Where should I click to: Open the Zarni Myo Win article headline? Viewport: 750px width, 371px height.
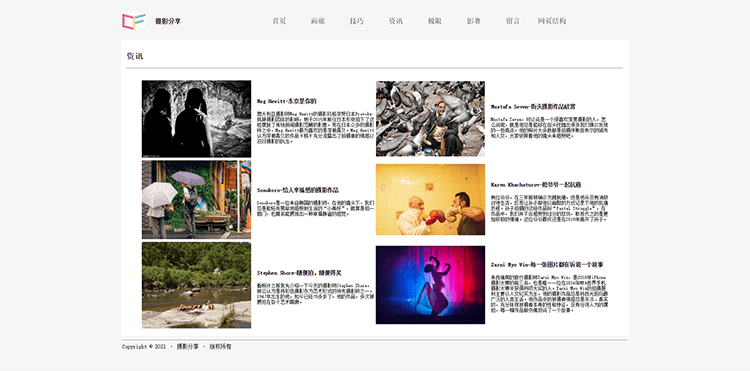tap(547, 264)
